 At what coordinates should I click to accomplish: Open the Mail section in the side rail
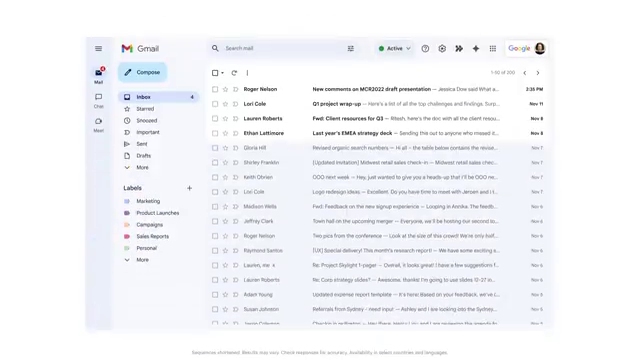(x=99, y=76)
